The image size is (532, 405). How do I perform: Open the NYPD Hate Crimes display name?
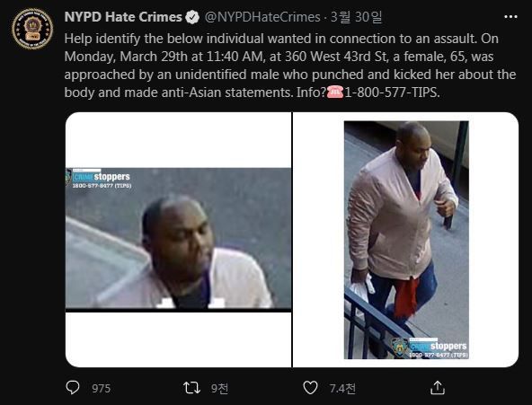pyautogui.click(x=123, y=17)
